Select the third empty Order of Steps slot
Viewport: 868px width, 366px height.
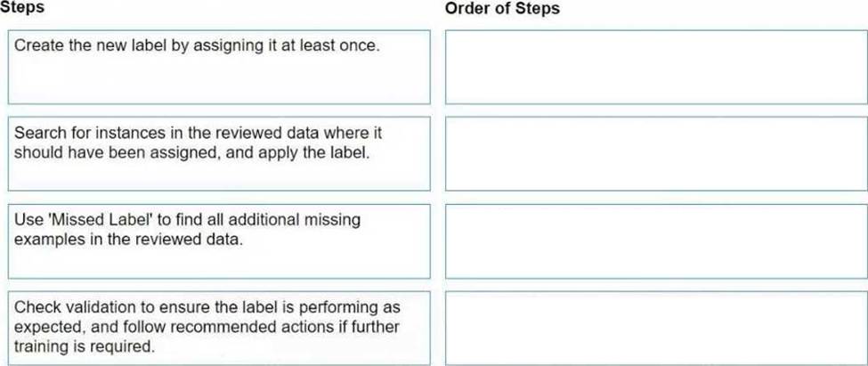pyautogui.click(x=656, y=240)
